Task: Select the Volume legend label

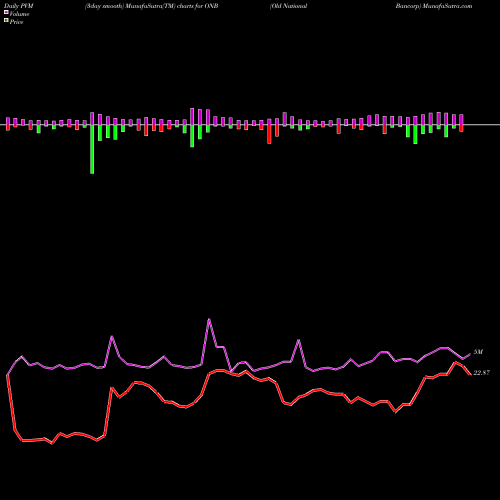Action: click(19, 14)
